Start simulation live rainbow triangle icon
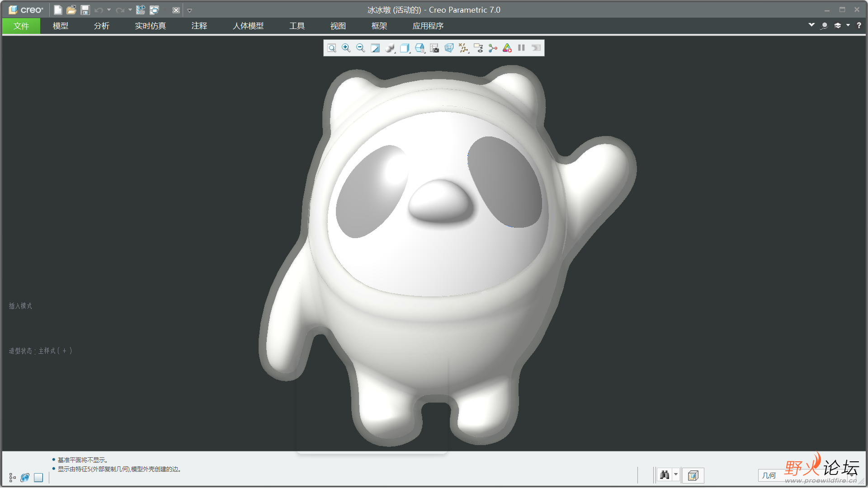This screenshot has width=868, height=488. pos(507,48)
